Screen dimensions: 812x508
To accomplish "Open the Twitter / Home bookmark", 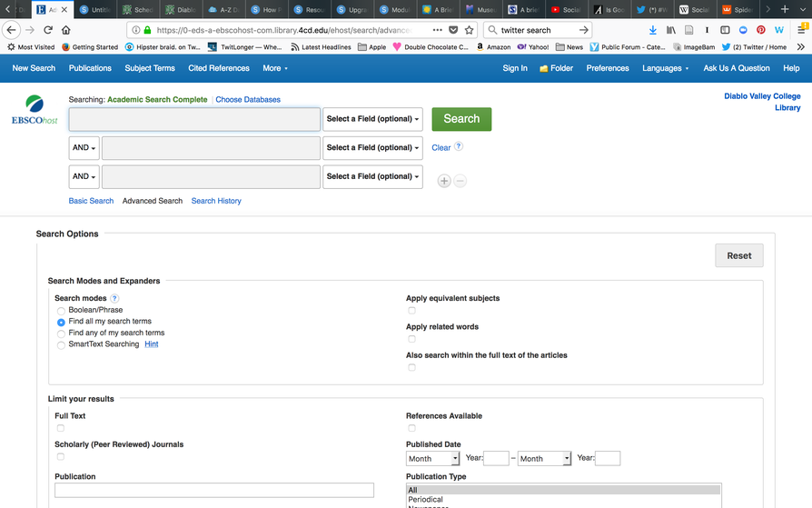I will [754, 46].
